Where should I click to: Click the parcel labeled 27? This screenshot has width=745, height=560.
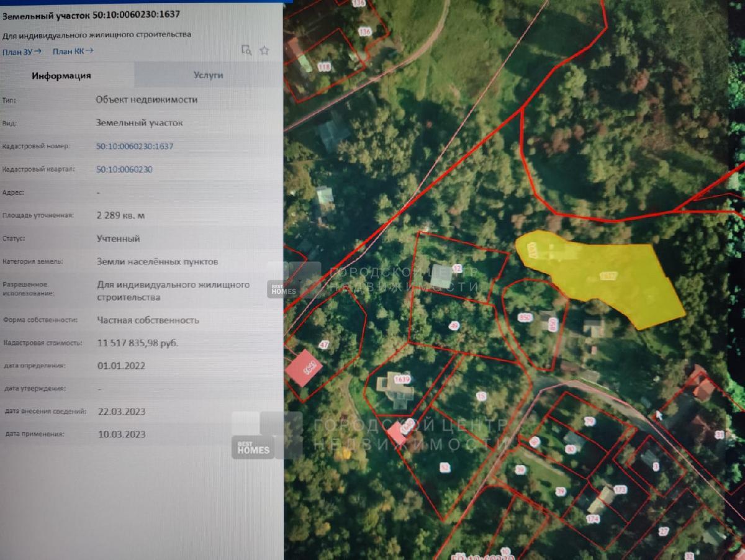[664, 531]
